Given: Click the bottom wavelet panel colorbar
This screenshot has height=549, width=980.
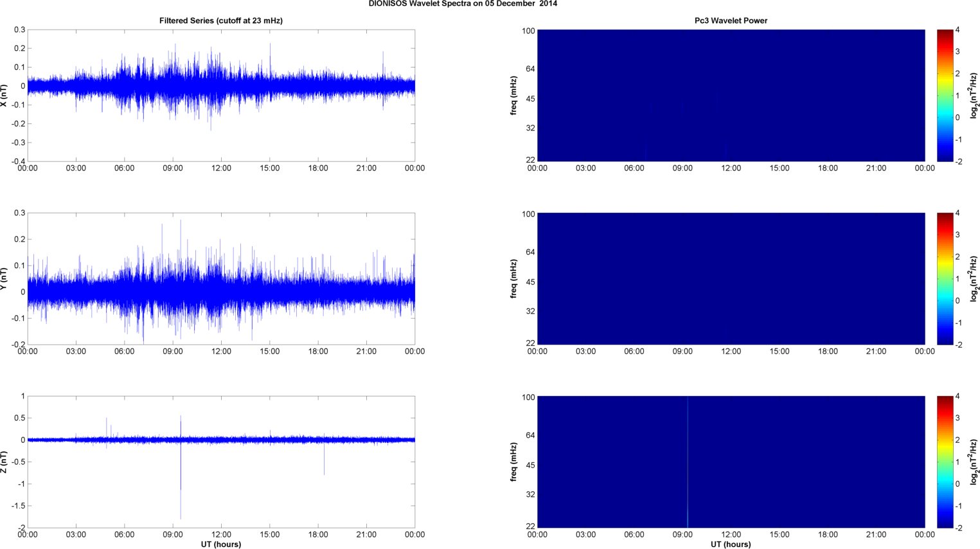Looking at the screenshot, I should click(945, 462).
